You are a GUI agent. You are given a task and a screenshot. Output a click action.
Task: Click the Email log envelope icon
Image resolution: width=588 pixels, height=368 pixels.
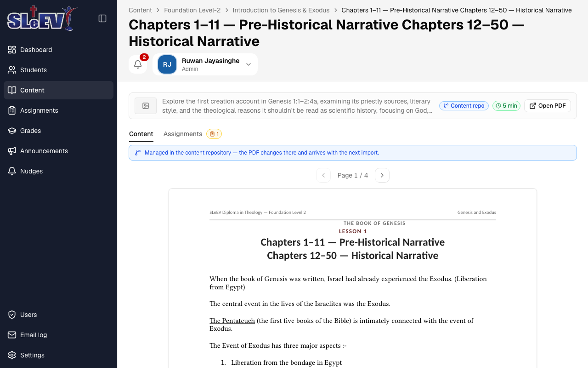(12, 335)
